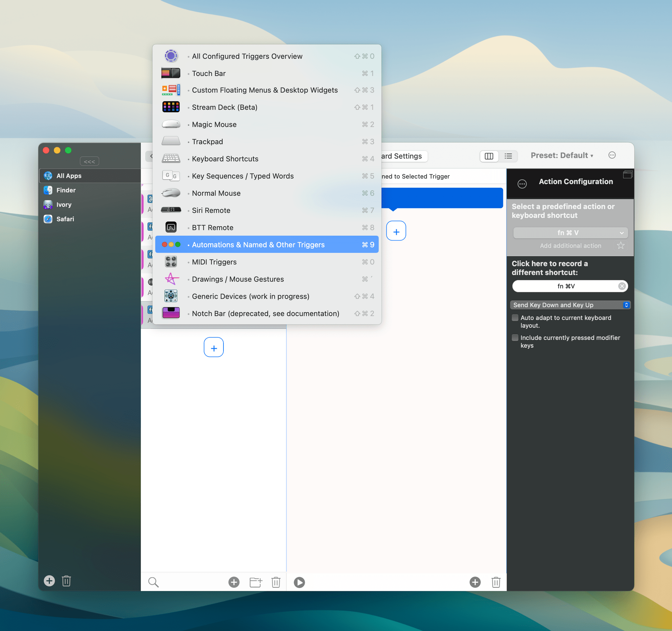Click the Siri Remote icon

pos(171,210)
